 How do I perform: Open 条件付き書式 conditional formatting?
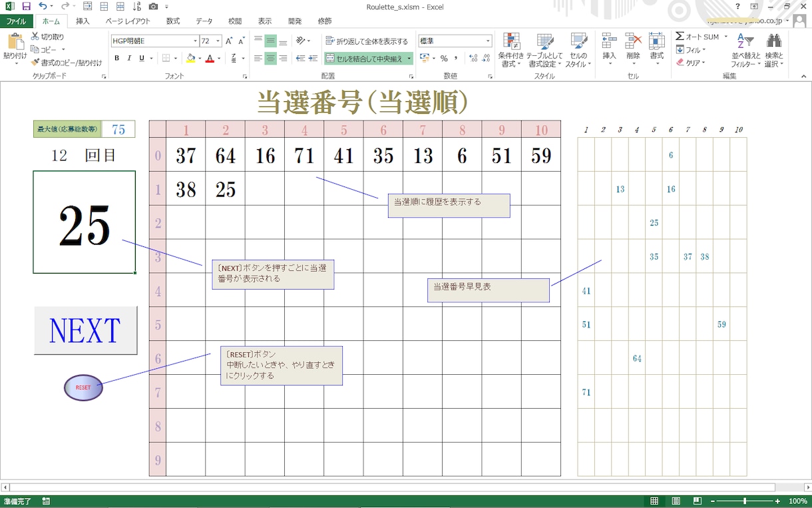pos(511,50)
